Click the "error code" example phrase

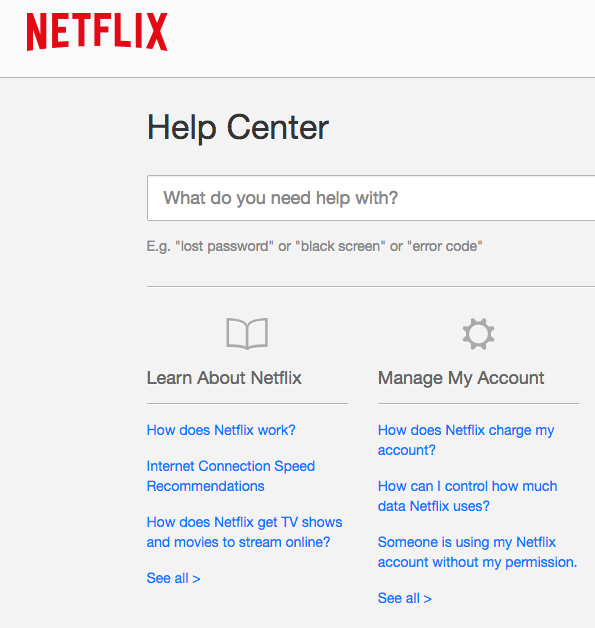(x=445, y=246)
